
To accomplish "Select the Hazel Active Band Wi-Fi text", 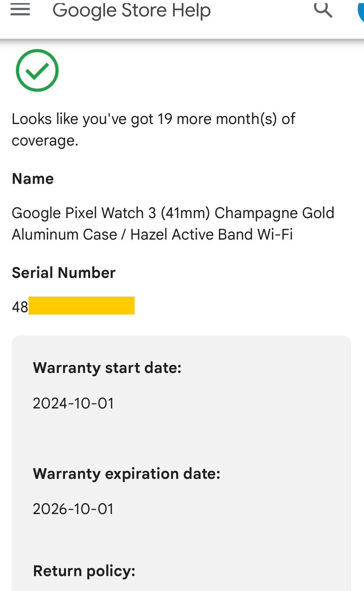I will pyautogui.click(x=212, y=235).
